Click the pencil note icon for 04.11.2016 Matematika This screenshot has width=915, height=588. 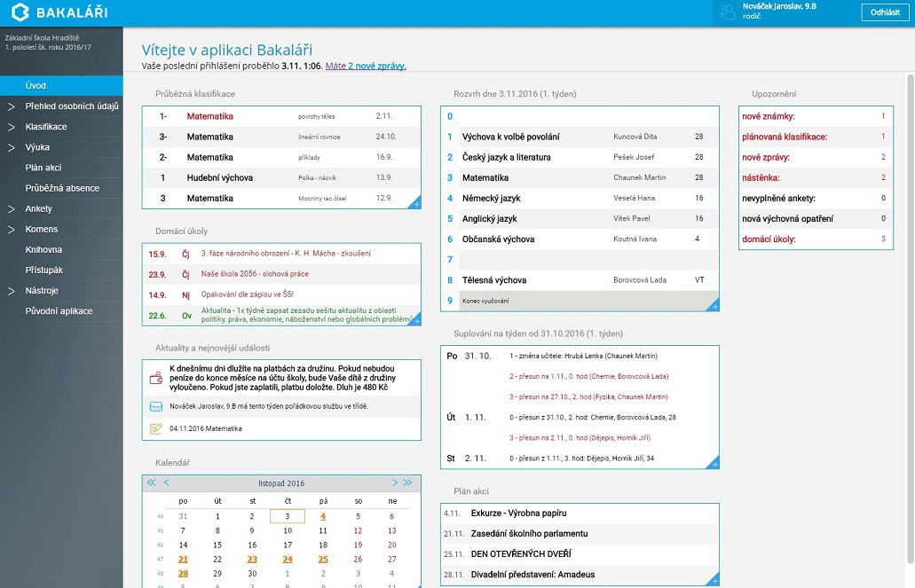[x=156, y=428]
